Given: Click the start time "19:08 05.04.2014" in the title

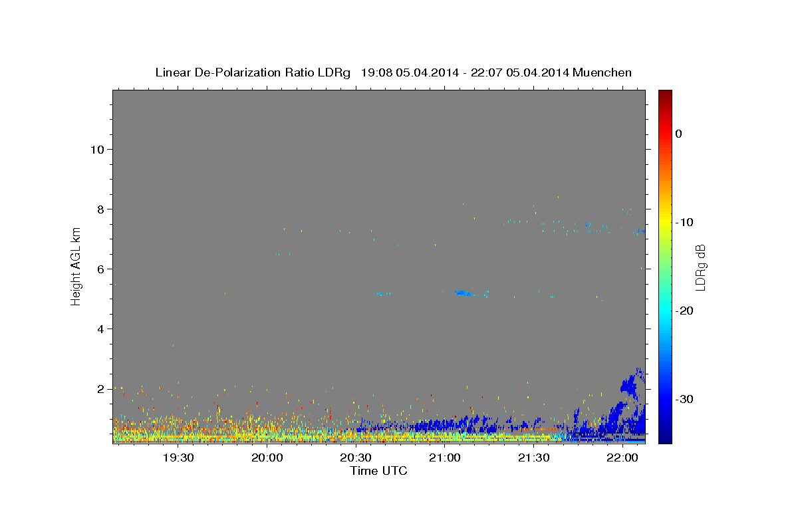Looking at the screenshot, I should tap(410, 72).
